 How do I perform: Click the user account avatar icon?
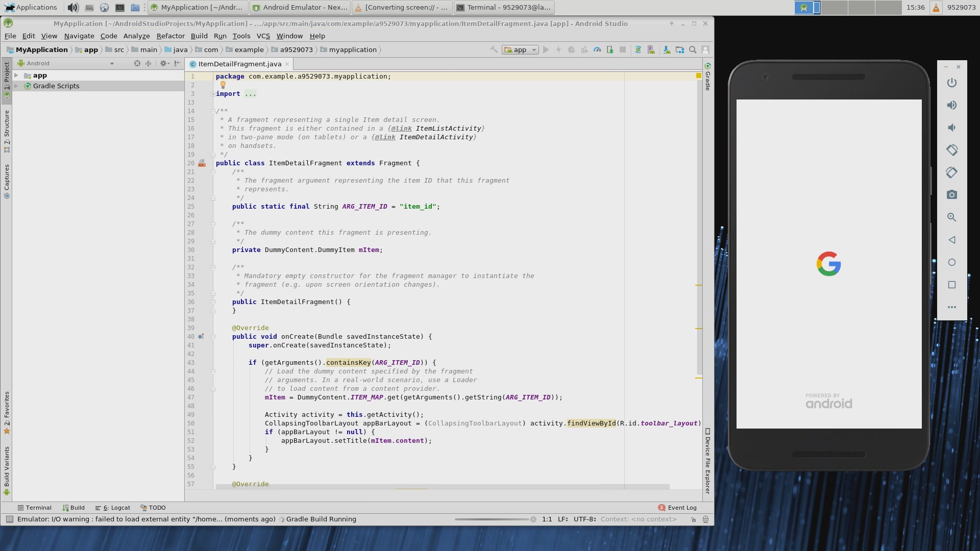705,50
